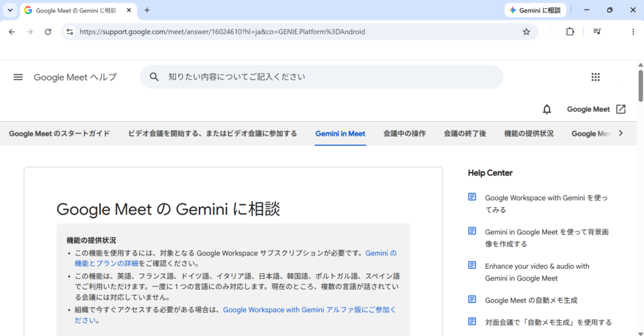Focus the help search input field
644x336 pixels.
321,77
